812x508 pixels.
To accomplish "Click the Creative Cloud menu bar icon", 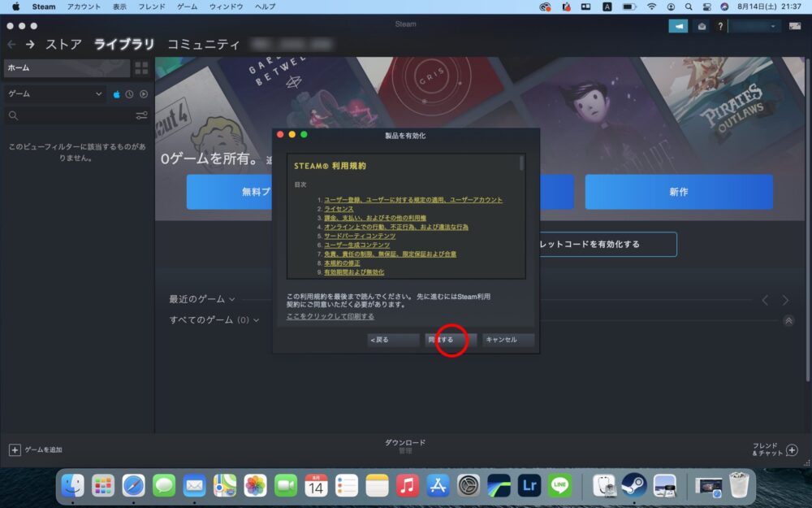I will click(545, 7).
